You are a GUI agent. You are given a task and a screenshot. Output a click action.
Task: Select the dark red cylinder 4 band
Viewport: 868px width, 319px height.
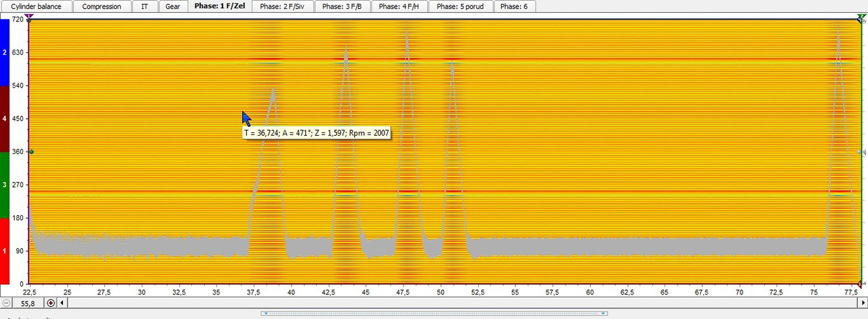coord(4,119)
